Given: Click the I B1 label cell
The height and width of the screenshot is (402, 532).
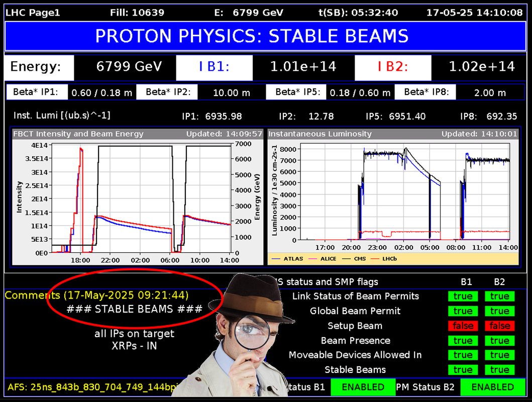Looking at the screenshot, I should coord(214,67).
